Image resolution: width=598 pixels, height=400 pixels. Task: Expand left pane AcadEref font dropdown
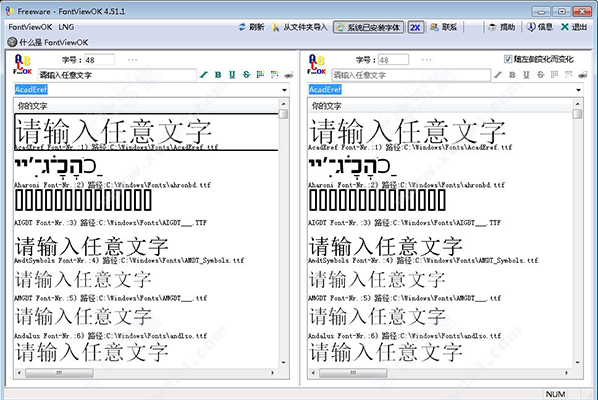coord(284,90)
